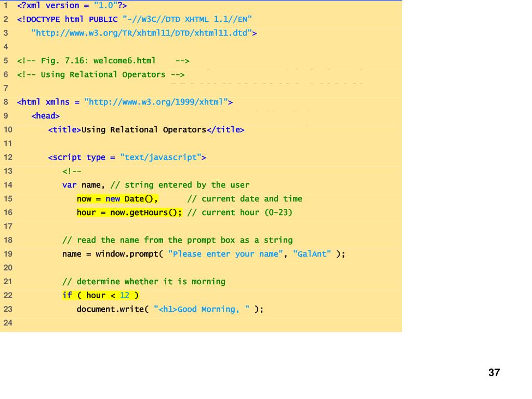Select the 'string entered by the user' comment
The image size is (532, 399).
click(x=180, y=185)
